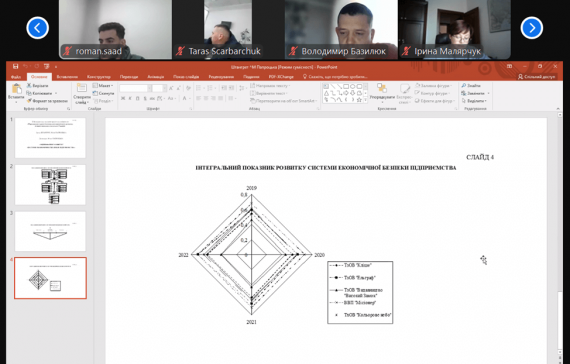The width and height of the screenshot is (570, 364).
Task: Select the Format Painter brush icon
Action: click(29, 101)
